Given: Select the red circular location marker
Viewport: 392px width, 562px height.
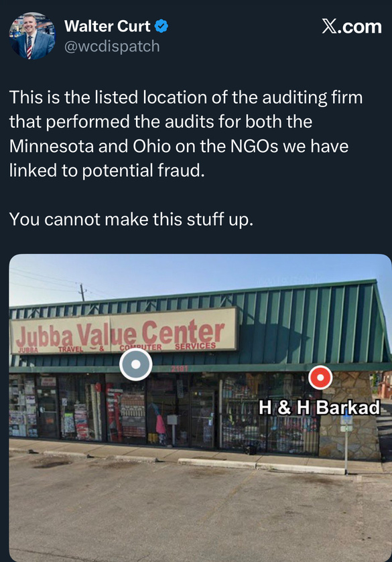Looking at the screenshot, I should (320, 377).
